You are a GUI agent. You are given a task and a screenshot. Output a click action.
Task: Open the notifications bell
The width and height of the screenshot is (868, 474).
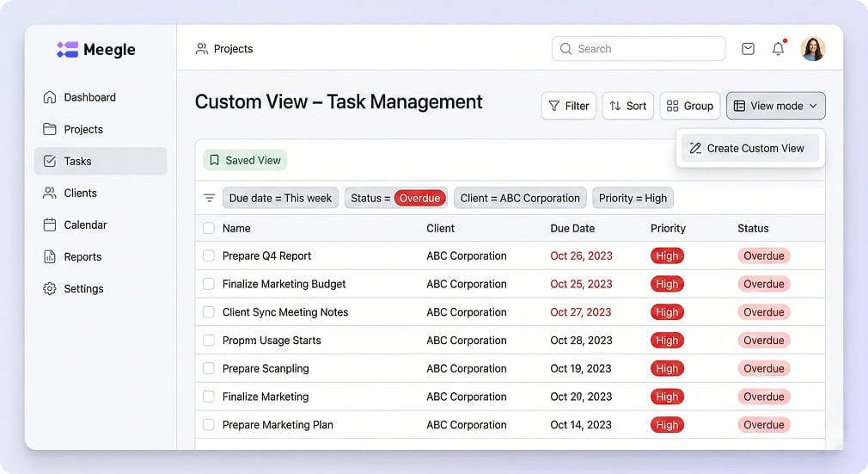pos(778,49)
